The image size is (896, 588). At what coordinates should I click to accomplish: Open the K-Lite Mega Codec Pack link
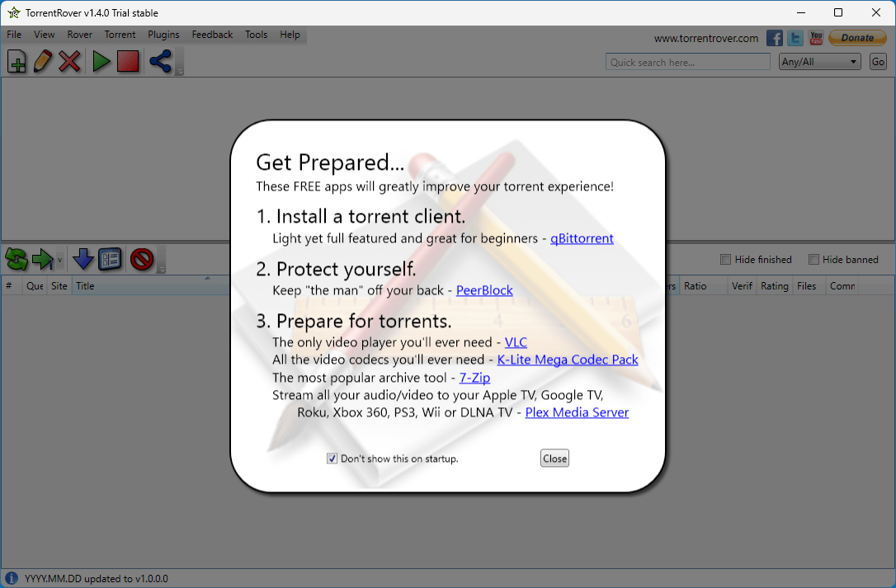568,360
